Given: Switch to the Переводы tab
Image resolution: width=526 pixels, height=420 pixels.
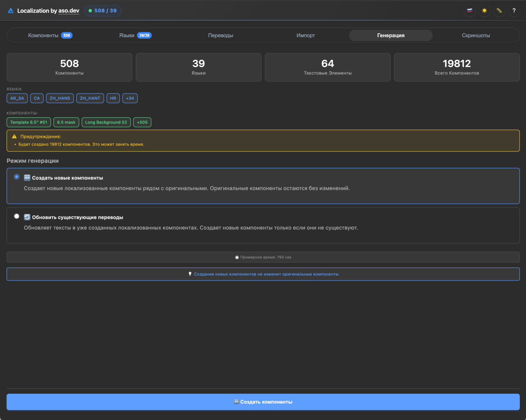Looking at the screenshot, I should [x=220, y=35].
